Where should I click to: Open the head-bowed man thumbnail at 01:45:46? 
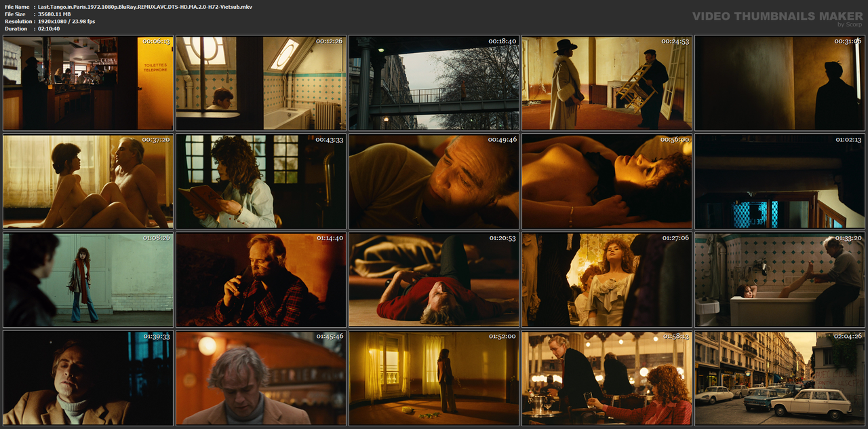pyautogui.click(x=261, y=378)
